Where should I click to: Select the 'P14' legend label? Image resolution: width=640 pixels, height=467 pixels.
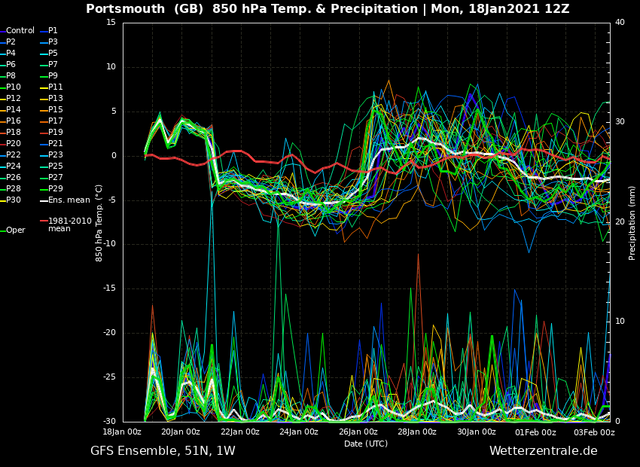click(x=11, y=110)
